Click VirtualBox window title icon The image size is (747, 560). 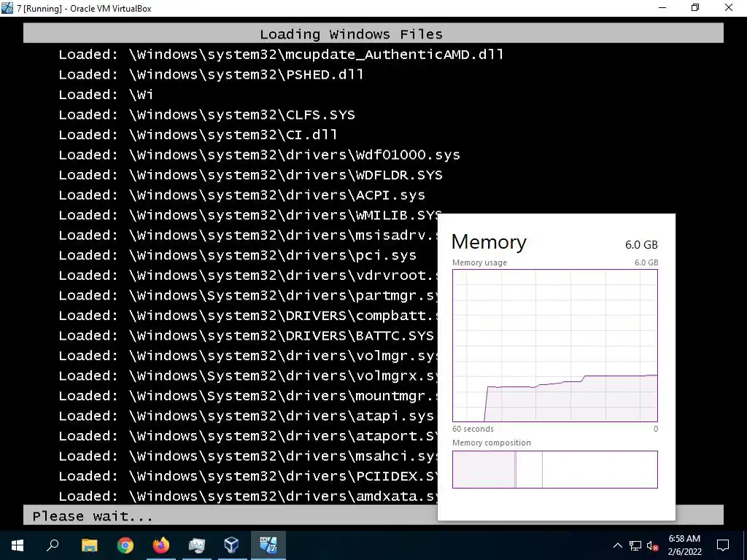pos(7,8)
